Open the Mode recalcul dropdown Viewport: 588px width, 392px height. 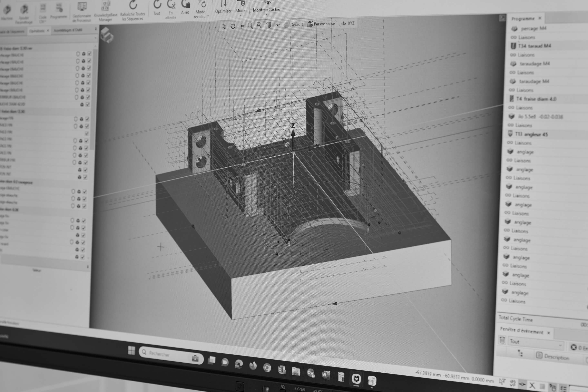(201, 9)
